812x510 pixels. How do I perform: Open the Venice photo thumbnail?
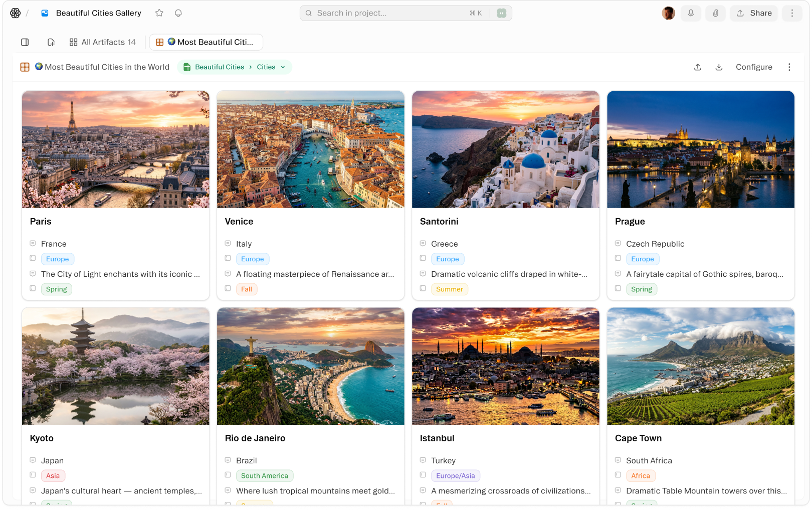click(310, 149)
